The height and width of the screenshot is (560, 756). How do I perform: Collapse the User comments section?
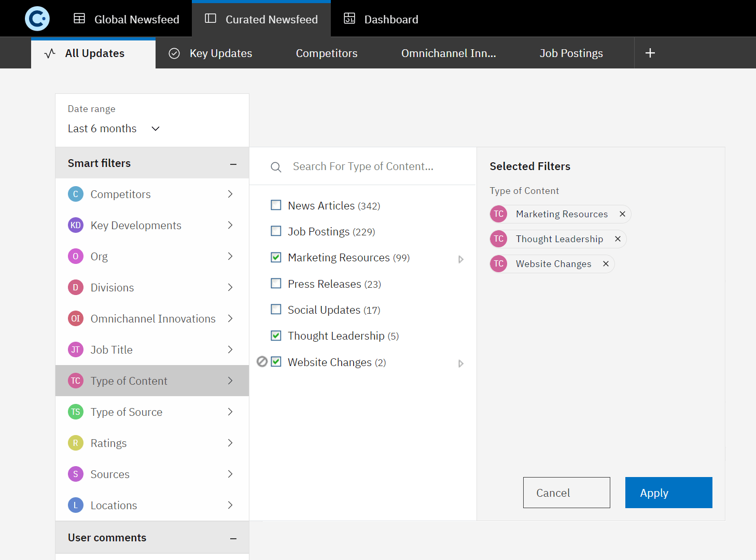coord(233,538)
